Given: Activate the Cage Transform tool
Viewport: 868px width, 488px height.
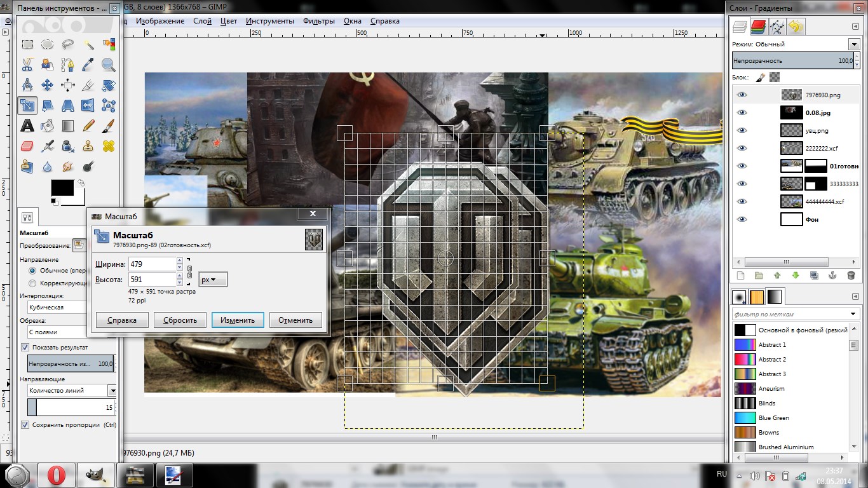Looking at the screenshot, I should (x=109, y=105).
